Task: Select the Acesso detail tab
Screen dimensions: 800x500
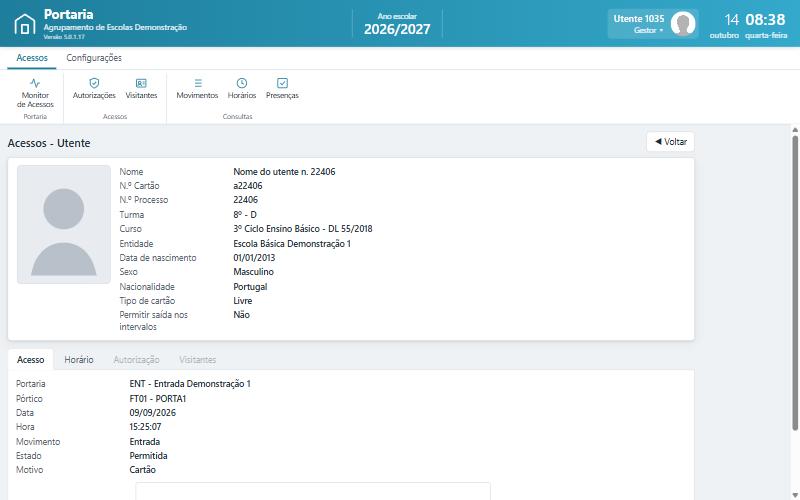Action: (x=31, y=360)
